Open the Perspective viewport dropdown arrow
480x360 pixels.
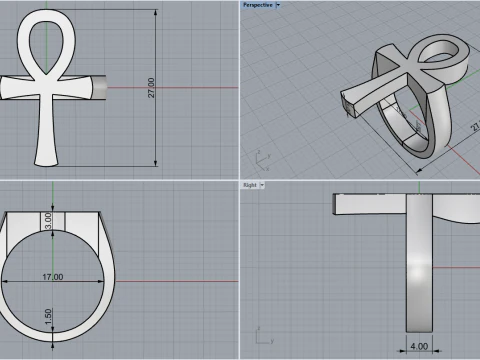point(278,5)
